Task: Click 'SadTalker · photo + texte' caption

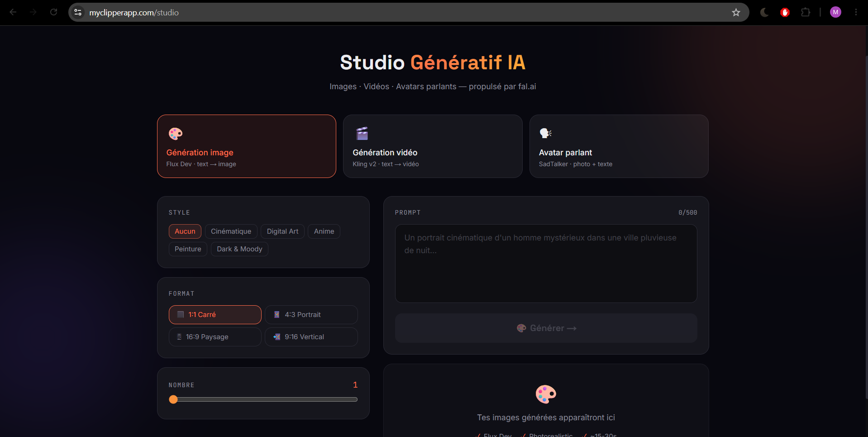Action: pyautogui.click(x=576, y=164)
